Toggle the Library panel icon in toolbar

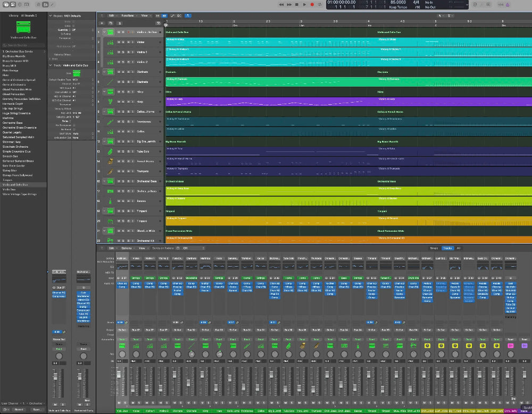[x=5, y=4]
